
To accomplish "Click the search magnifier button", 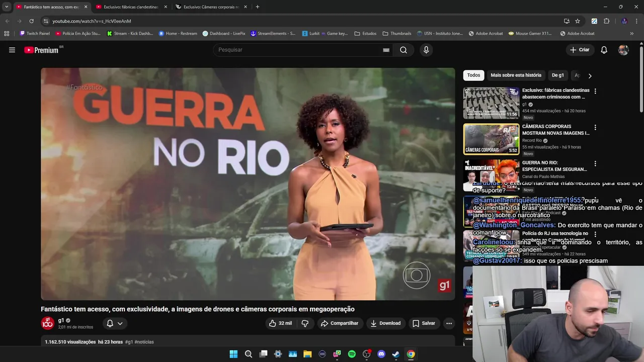I will (x=404, y=50).
